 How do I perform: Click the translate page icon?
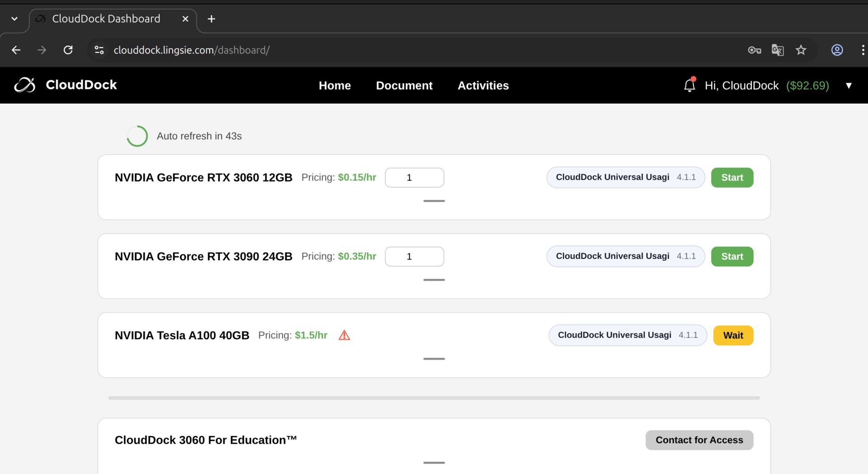point(778,50)
